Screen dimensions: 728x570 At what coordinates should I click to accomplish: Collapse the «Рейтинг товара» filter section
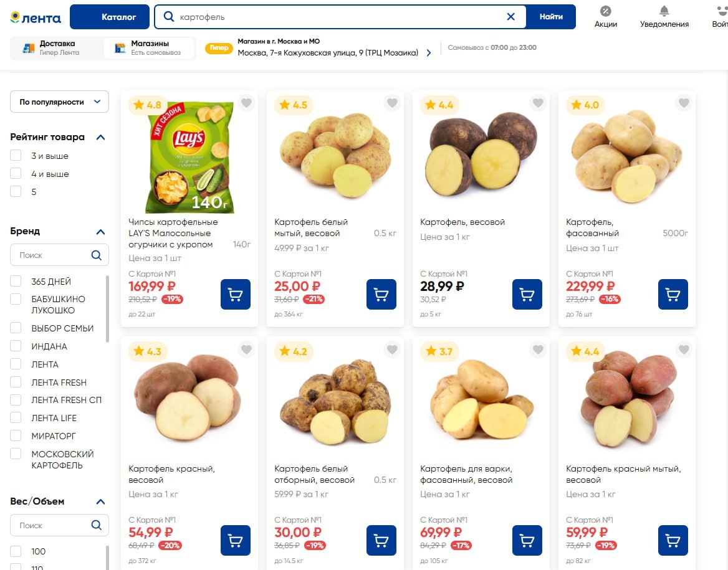[x=100, y=138]
